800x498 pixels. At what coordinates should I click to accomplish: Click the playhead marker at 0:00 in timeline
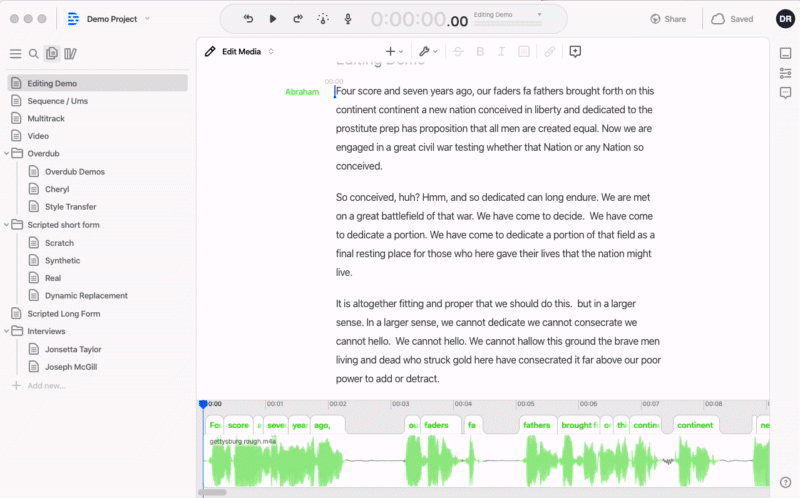click(203, 404)
